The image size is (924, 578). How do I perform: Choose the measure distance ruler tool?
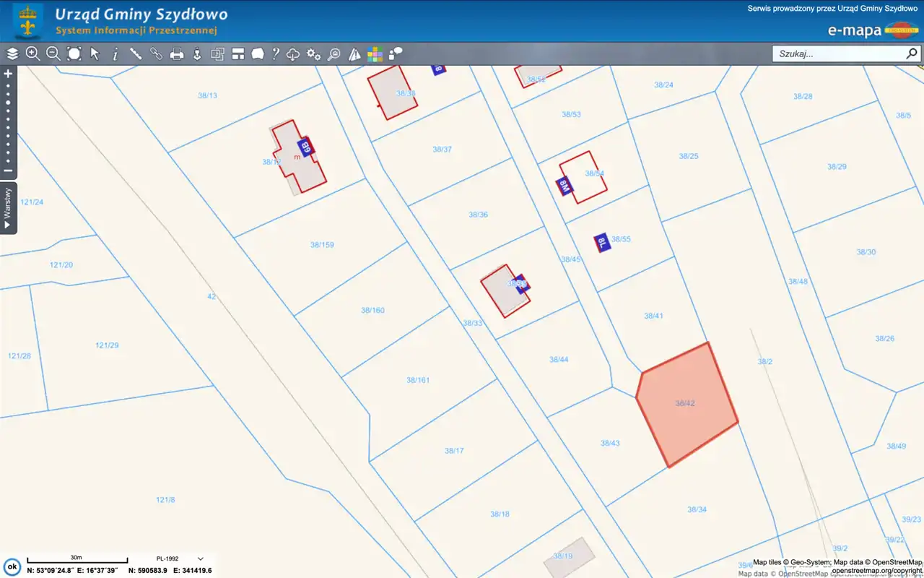(x=135, y=53)
